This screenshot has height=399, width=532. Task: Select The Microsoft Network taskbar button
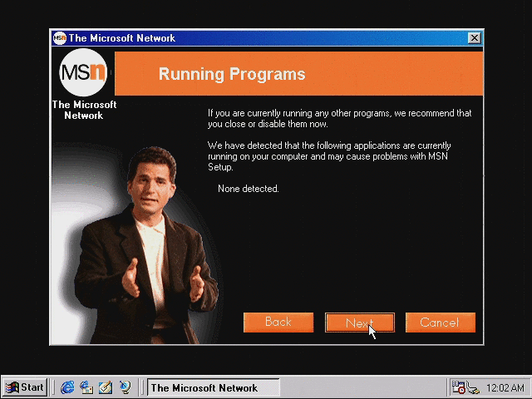pyautogui.click(x=214, y=387)
